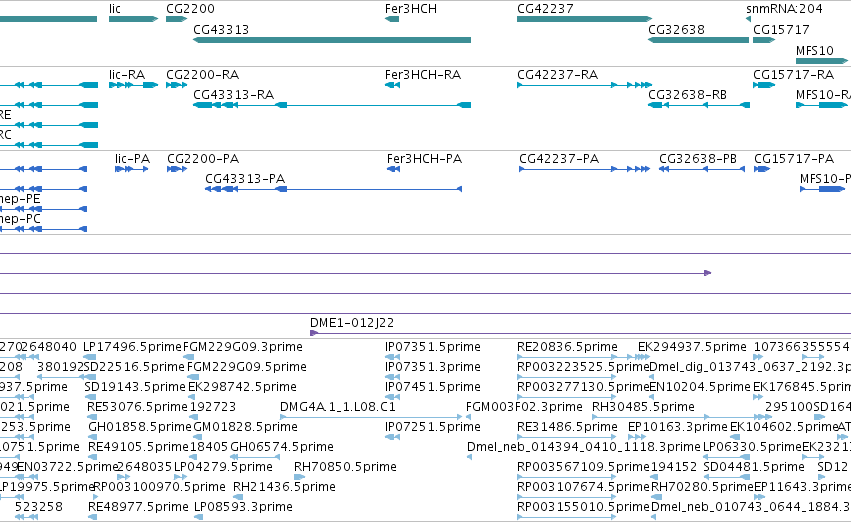This screenshot has height=522, width=851.
Task: Click the LP08593.3prime EST label
Action: pos(243,507)
